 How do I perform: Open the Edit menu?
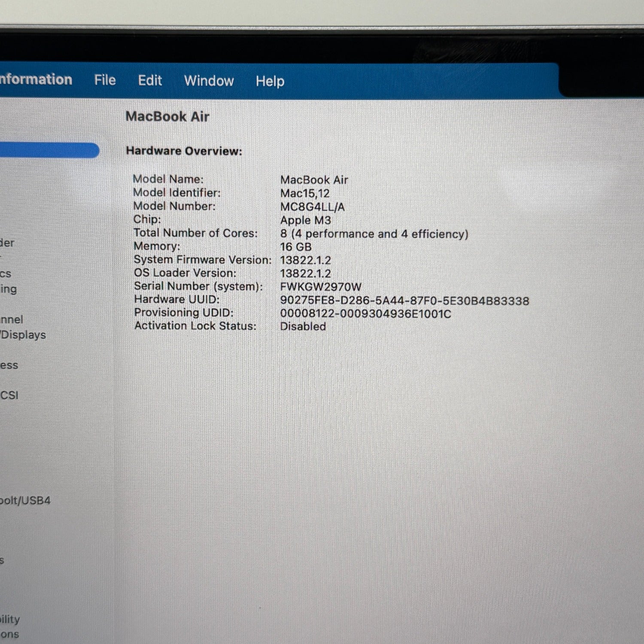point(150,81)
